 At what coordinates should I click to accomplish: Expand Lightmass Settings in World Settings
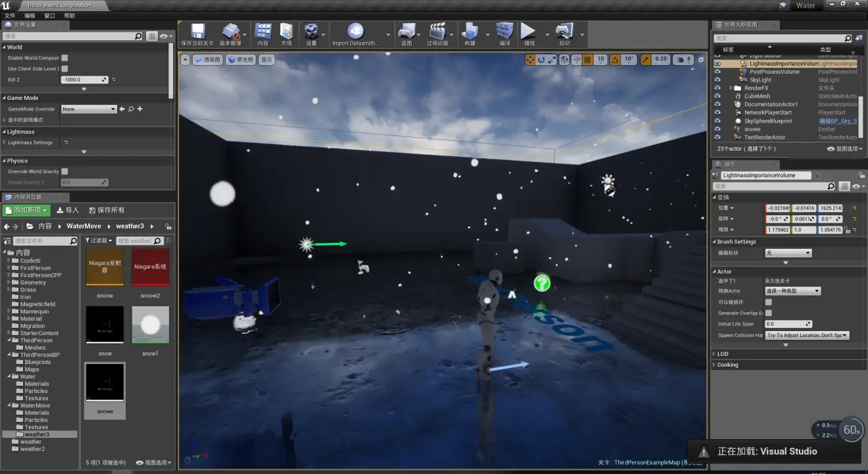point(5,142)
